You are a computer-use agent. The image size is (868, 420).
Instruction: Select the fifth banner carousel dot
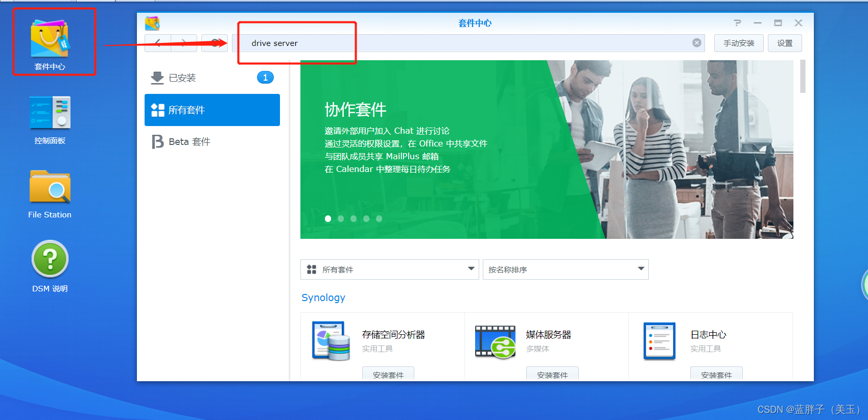(379, 218)
